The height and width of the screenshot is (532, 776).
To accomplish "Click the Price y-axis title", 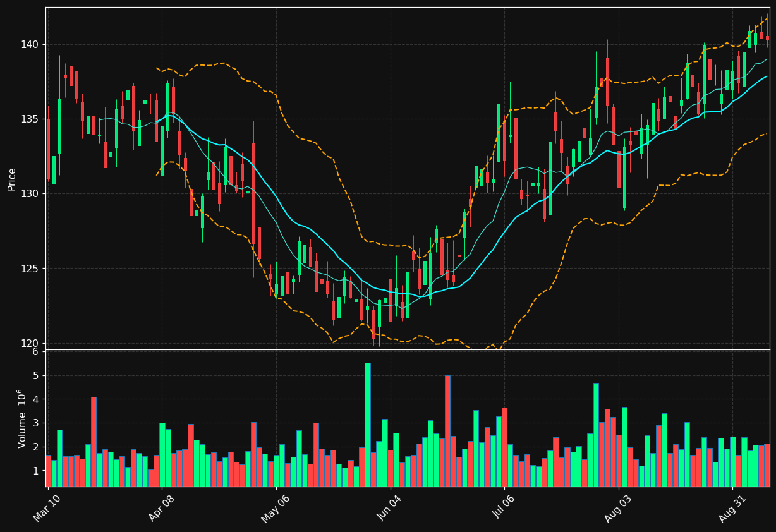I will (x=11, y=179).
